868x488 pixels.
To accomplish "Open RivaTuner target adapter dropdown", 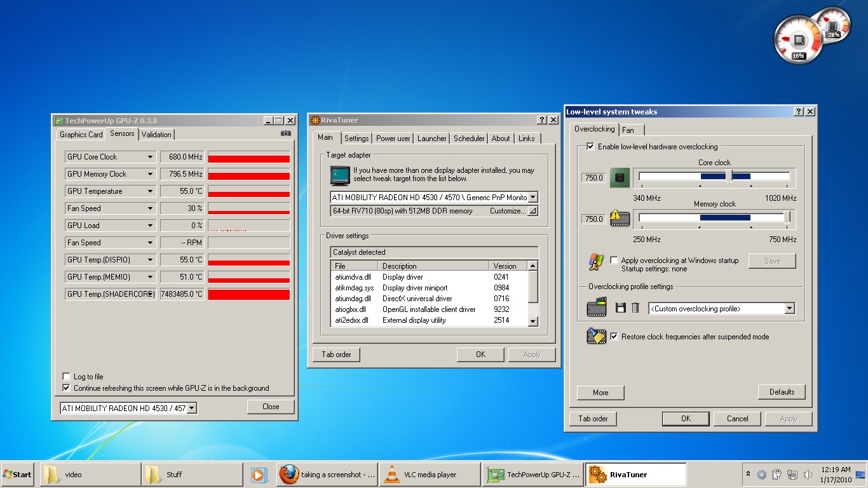I will 532,198.
